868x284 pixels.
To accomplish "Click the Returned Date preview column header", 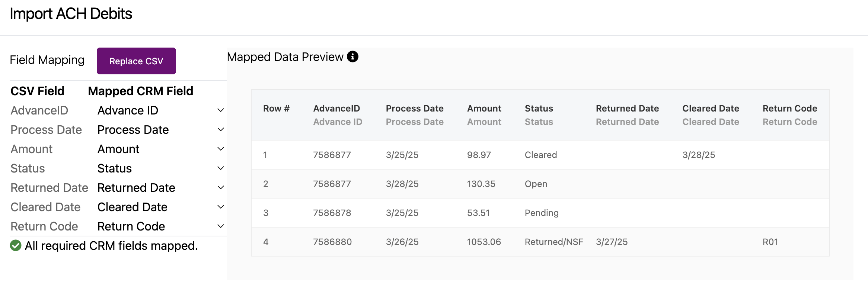I will click(628, 109).
